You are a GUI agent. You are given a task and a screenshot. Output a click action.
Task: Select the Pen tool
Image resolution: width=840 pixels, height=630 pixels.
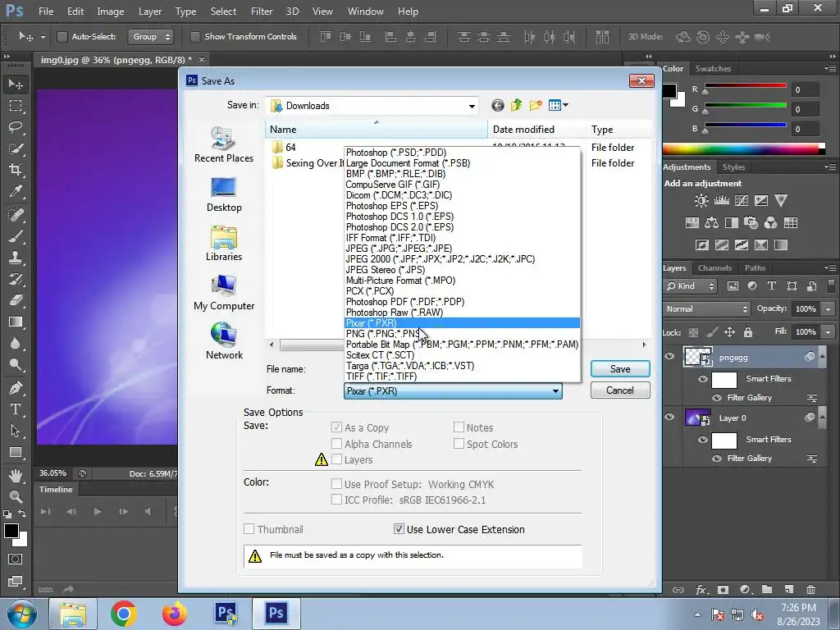pos(16,387)
